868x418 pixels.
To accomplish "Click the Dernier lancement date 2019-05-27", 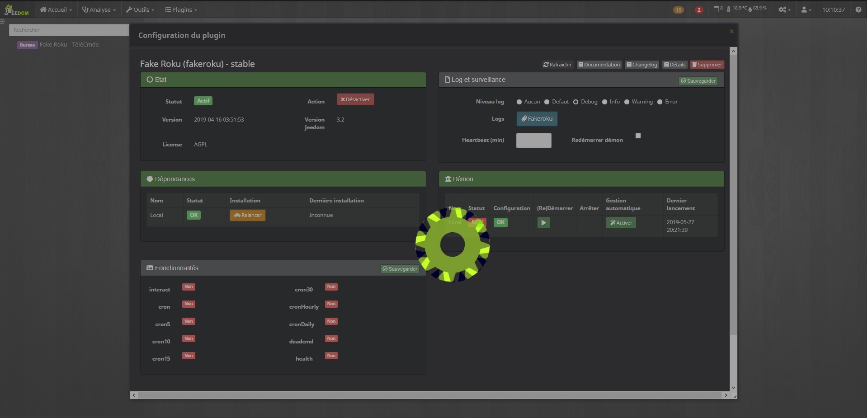I will coord(680,226).
